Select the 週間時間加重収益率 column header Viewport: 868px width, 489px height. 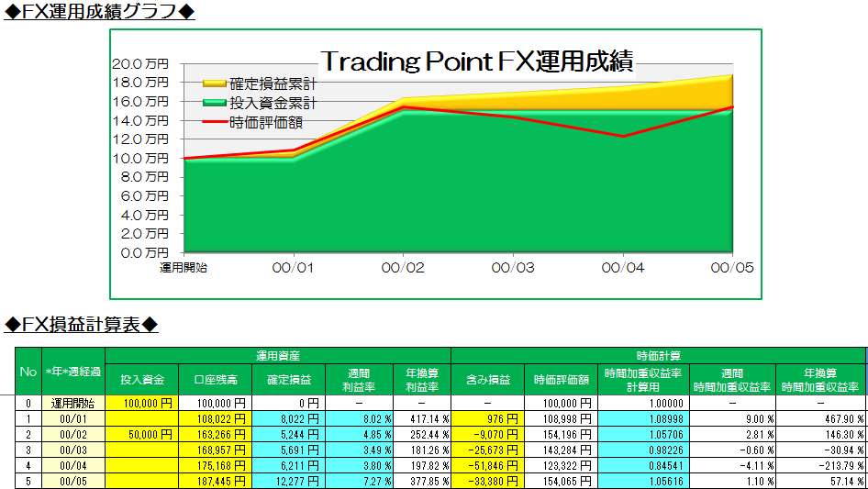click(733, 379)
